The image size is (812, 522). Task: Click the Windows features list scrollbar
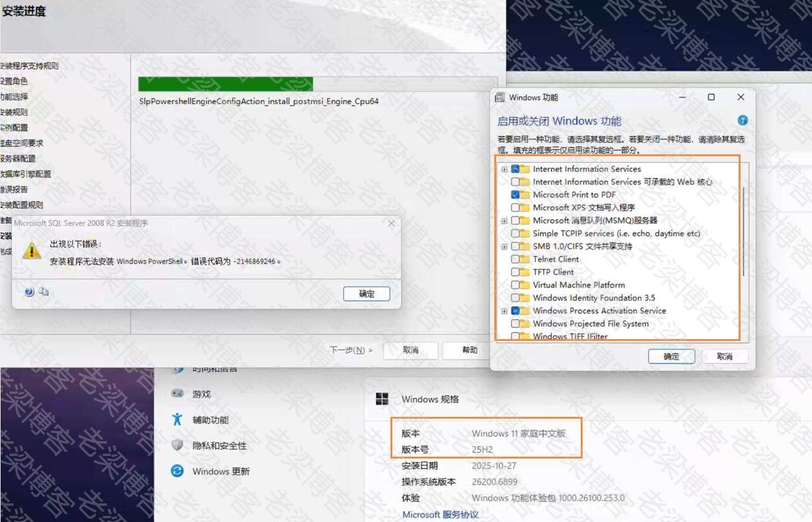point(744,230)
